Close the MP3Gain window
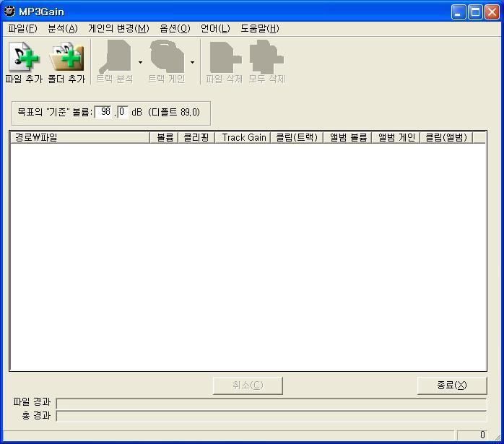The height and width of the screenshot is (444, 504). (x=492, y=12)
